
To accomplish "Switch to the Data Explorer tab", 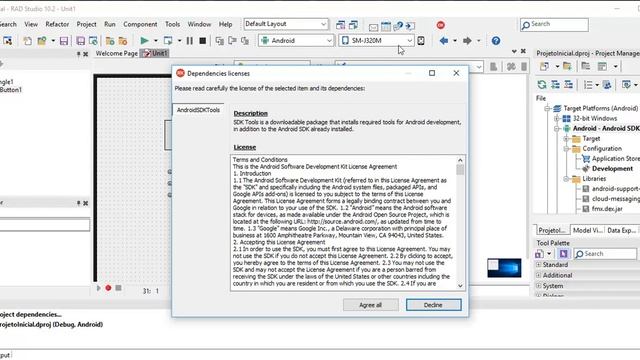I will (621, 230).
